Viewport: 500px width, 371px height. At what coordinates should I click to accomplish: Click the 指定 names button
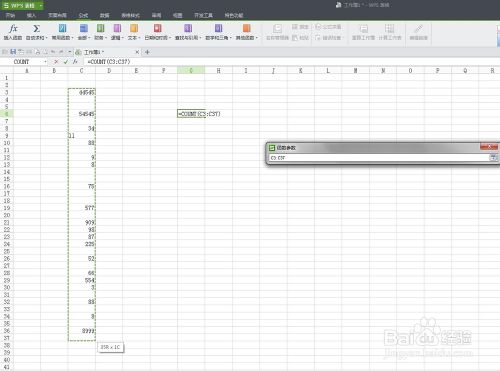point(300,27)
